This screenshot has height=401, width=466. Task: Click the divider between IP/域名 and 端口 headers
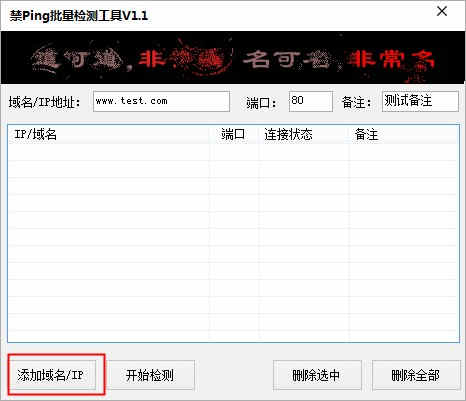pyautogui.click(x=209, y=135)
